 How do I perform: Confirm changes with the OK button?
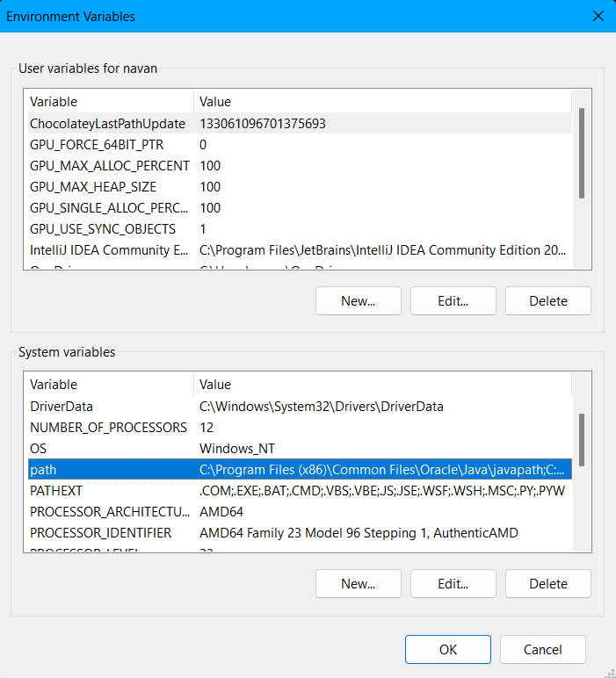coord(447,650)
